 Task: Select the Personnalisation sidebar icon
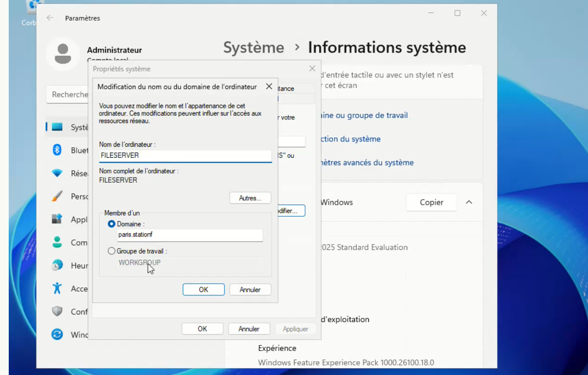click(57, 196)
